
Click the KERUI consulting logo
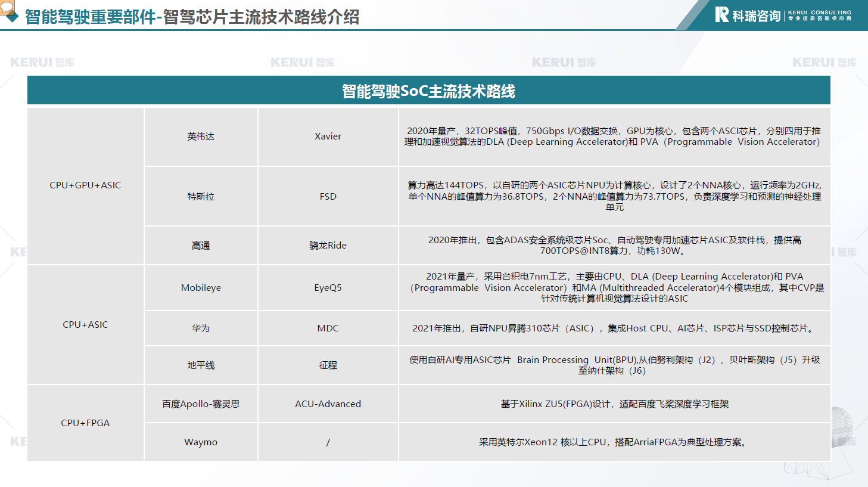[783, 15]
